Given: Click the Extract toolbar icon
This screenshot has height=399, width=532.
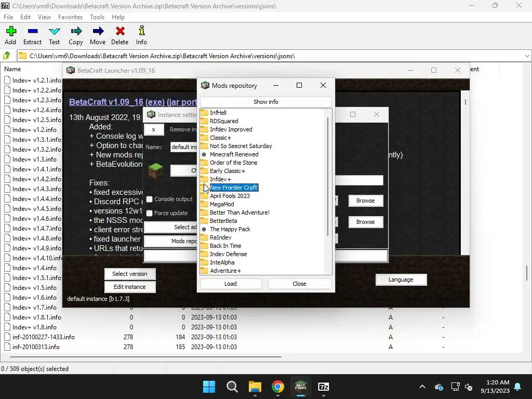Looking at the screenshot, I should (x=33, y=31).
